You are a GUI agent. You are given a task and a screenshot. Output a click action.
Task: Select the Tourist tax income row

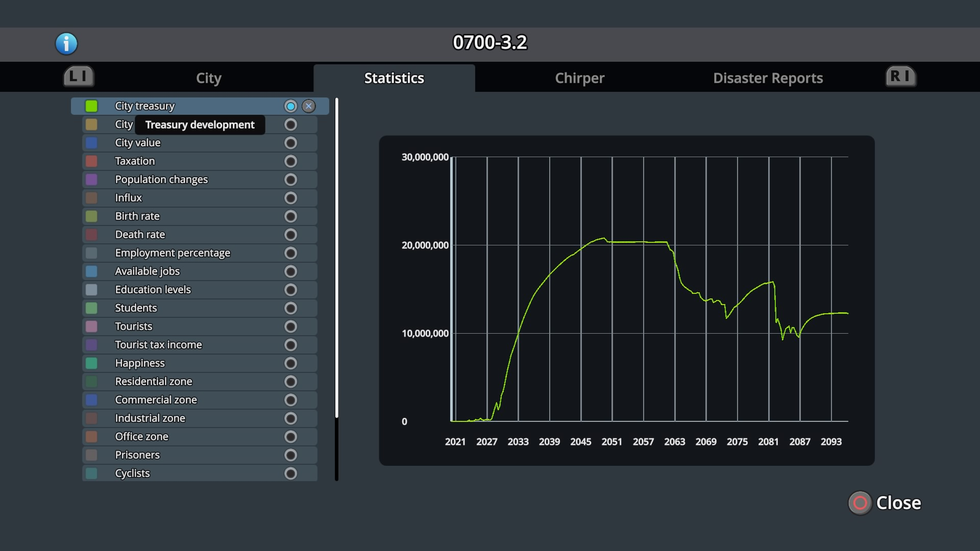click(x=158, y=345)
